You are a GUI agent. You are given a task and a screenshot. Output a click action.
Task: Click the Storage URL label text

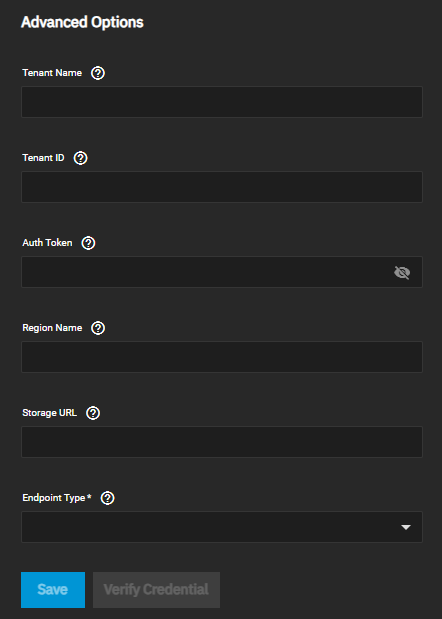(50, 413)
